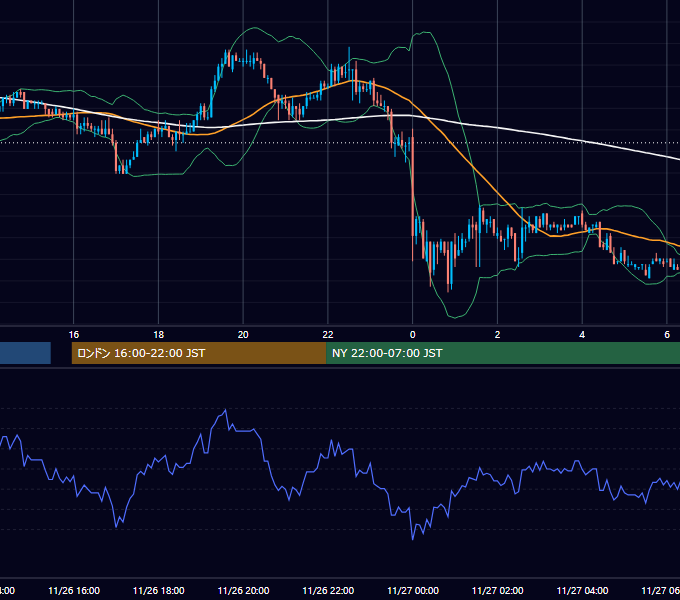The height and width of the screenshot is (600, 680).
Task: Click the hour label 0 on price chart axis
Action: coord(412,335)
